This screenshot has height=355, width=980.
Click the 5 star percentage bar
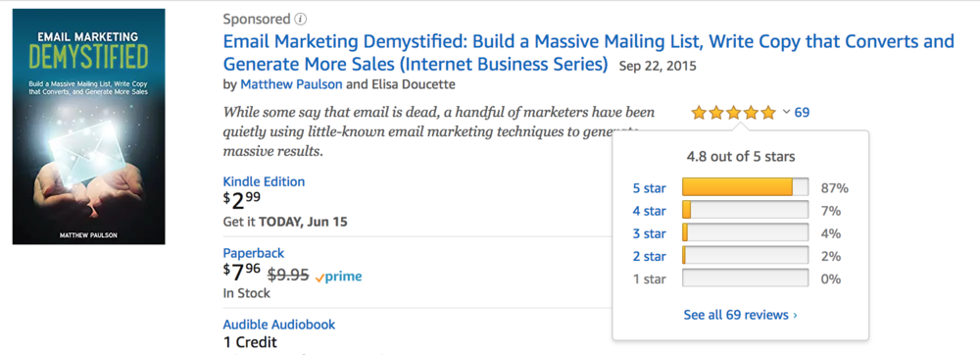pyautogui.click(x=745, y=187)
